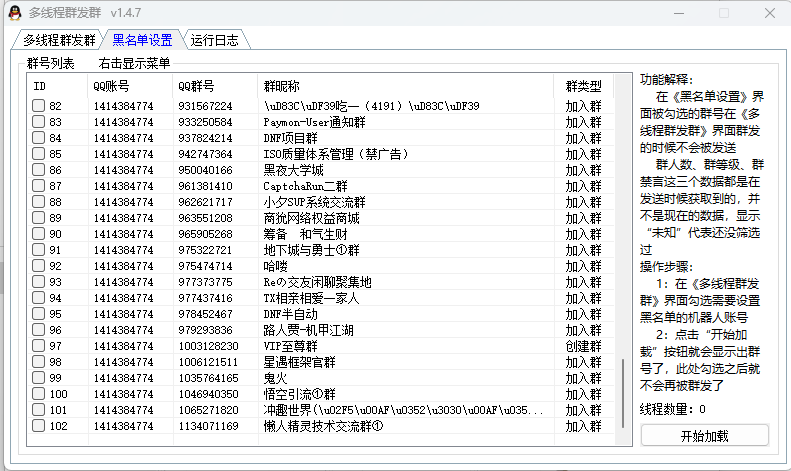Open the 运行日志 tab
Screen dimensions: 791x471
coord(214,41)
